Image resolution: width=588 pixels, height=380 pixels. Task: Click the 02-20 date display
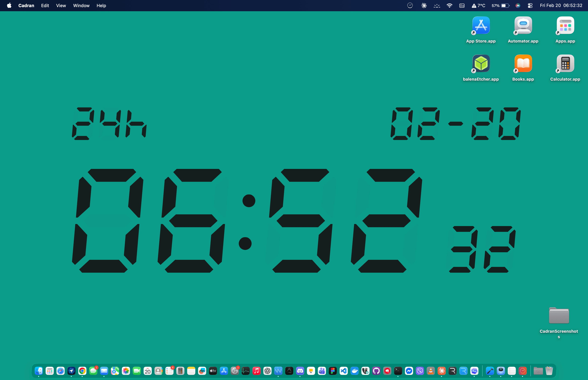pos(455,123)
